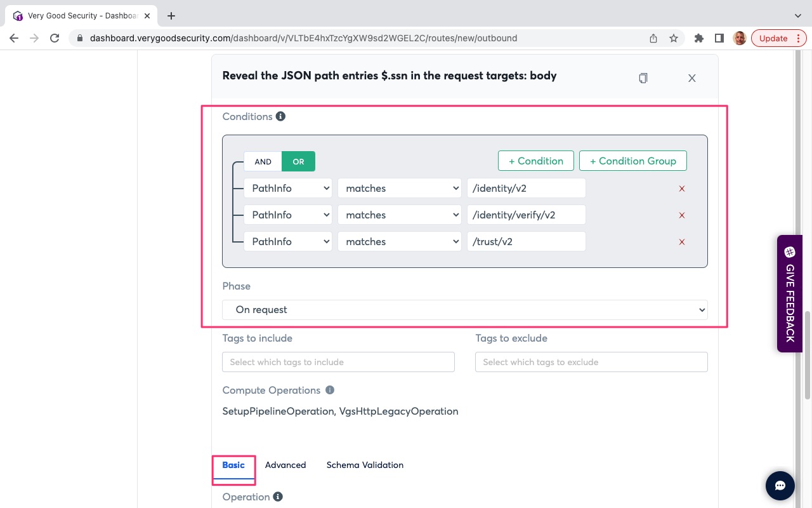The height and width of the screenshot is (508, 812).
Task: Switch to the Advanced tab
Action: (285, 465)
